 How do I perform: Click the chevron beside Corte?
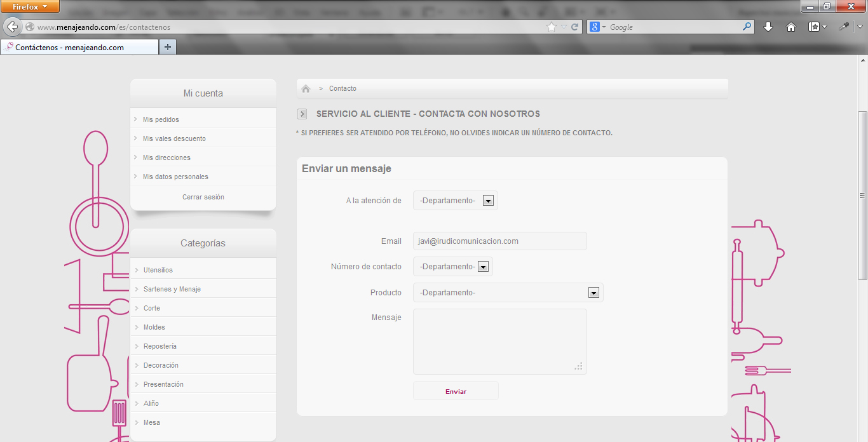click(136, 308)
